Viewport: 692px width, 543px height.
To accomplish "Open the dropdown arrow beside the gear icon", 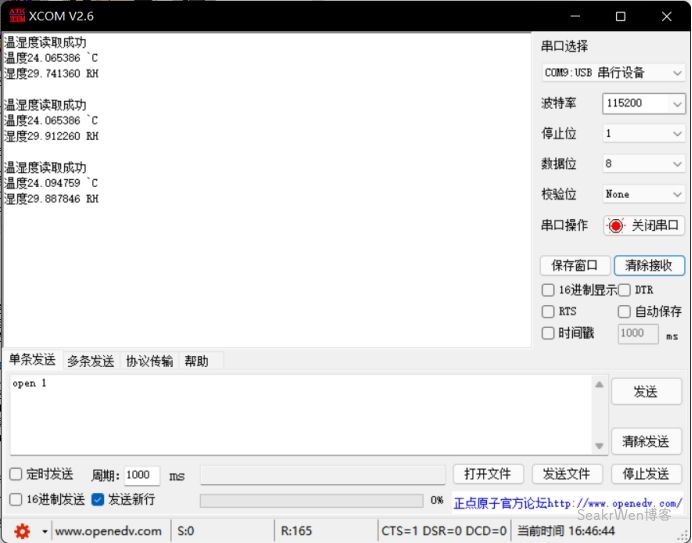I will [44, 531].
